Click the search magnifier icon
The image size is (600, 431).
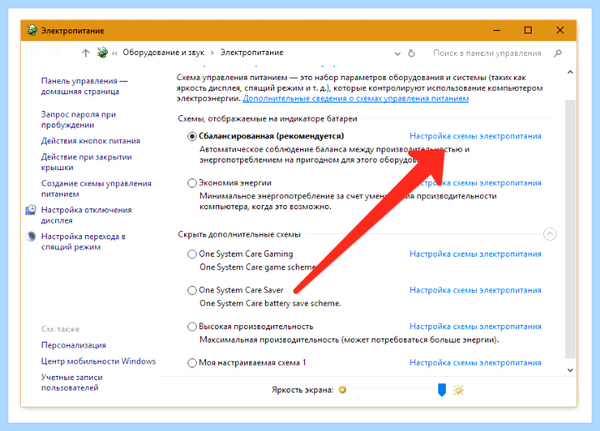tap(558, 53)
